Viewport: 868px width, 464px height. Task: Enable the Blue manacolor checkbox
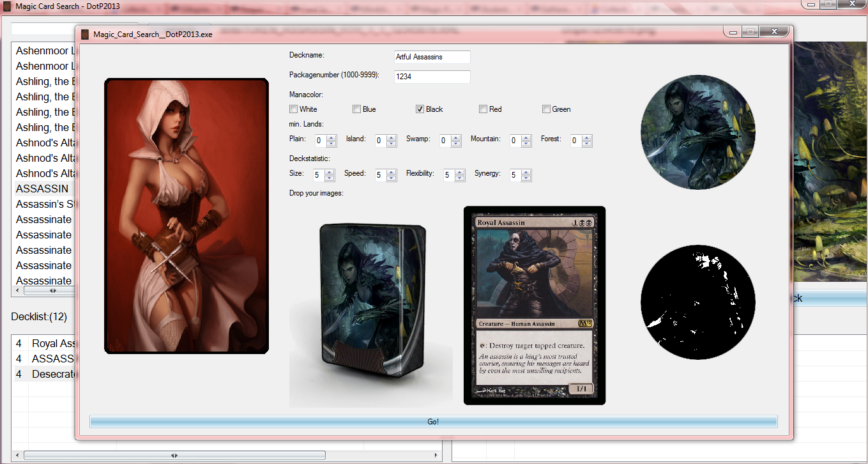click(357, 109)
